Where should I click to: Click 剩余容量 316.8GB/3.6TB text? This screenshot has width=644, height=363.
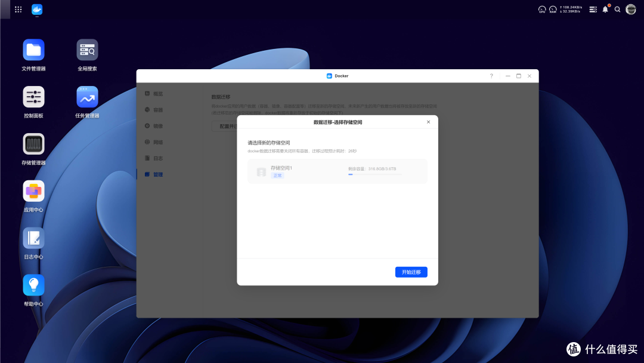click(x=372, y=168)
